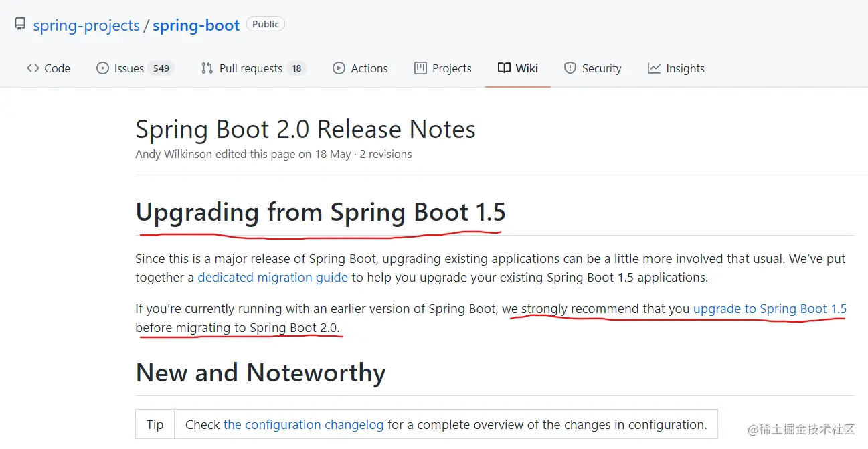Switch to the Pull requests tab
The width and height of the screenshot is (868, 449).
click(254, 68)
